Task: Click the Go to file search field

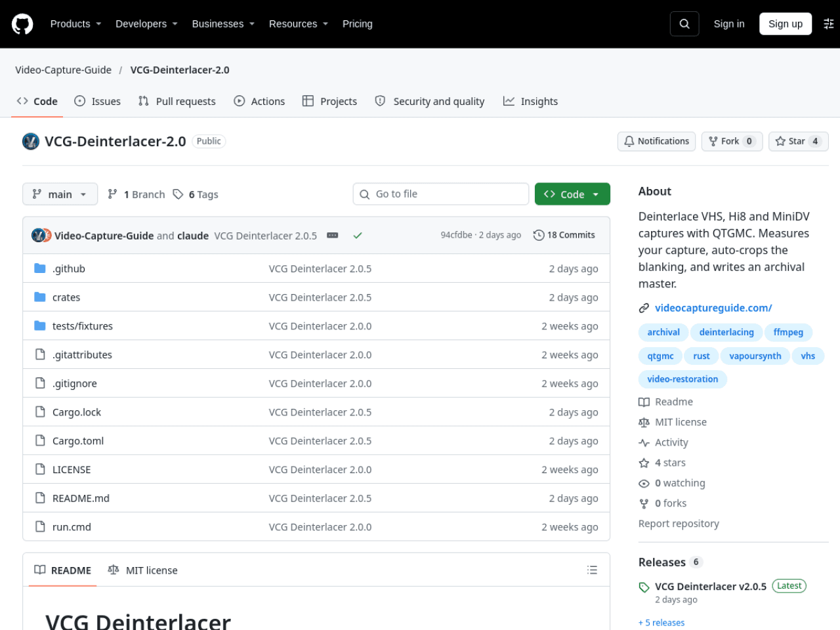Action: click(x=441, y=194)
